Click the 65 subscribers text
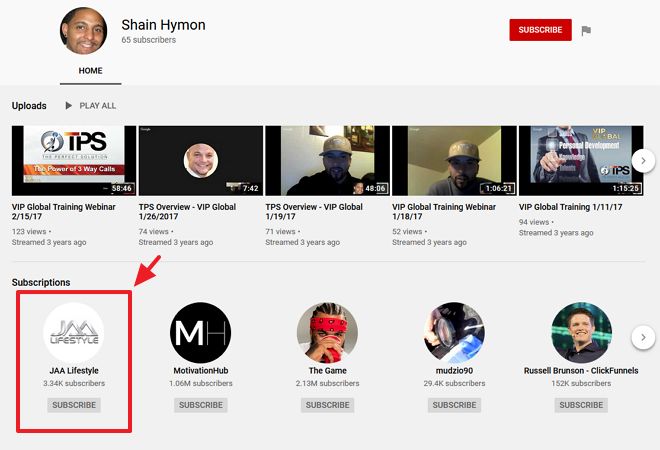 [149, 40]
